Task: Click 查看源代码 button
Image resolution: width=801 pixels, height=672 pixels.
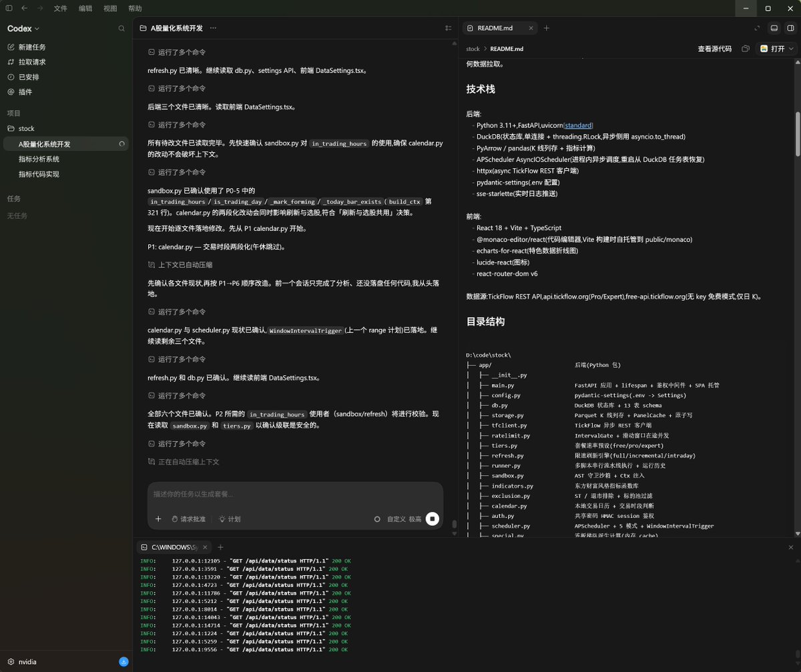Action: click(x=714, y=49)
